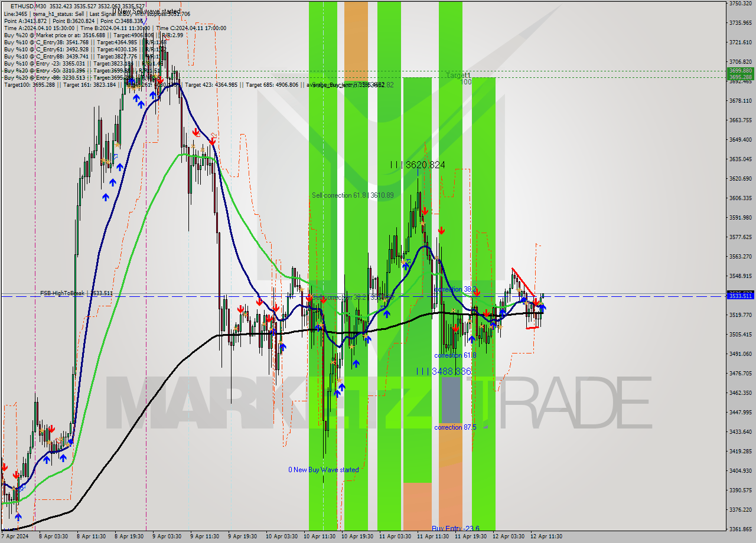Select the red sell arrow below 3620.824
Screen dimensions: 756x543
[425, 211]
